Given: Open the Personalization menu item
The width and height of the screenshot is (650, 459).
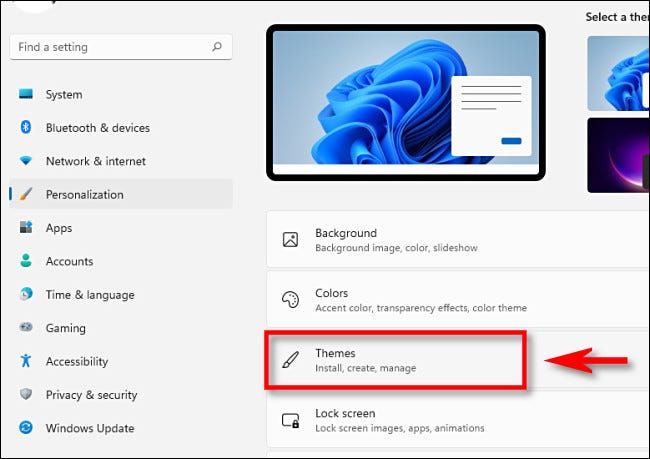Looking at the screenshot, I should pyautogui.click(x=121, y=194).
